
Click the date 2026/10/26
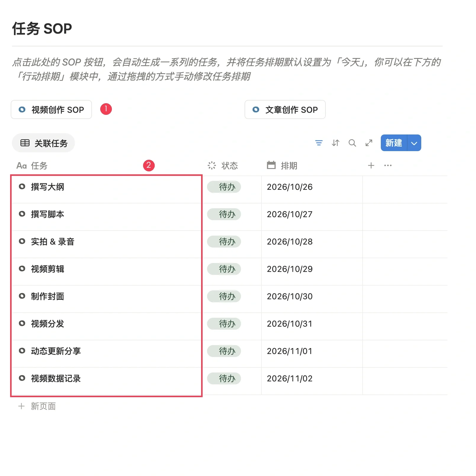(x=289, y=187)
